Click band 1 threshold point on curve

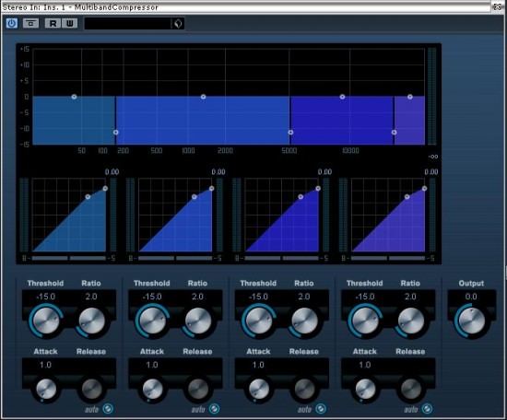coord(88,197)
